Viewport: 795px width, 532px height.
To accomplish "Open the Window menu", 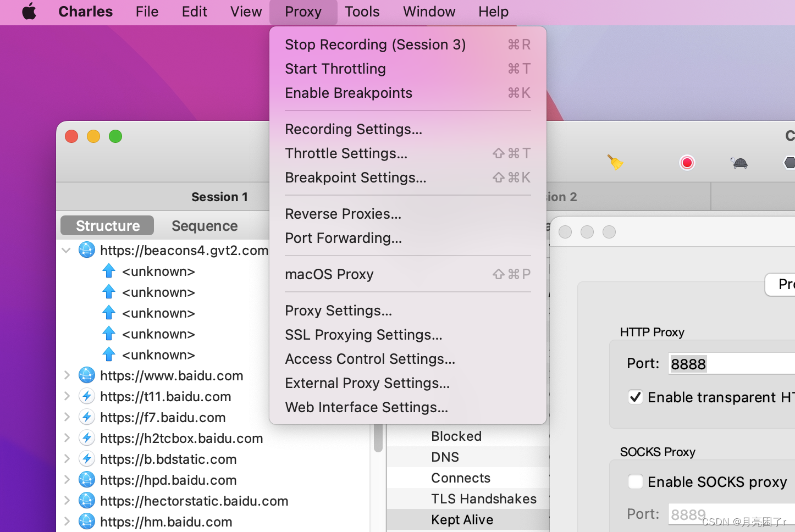I will tap(429, 12).
